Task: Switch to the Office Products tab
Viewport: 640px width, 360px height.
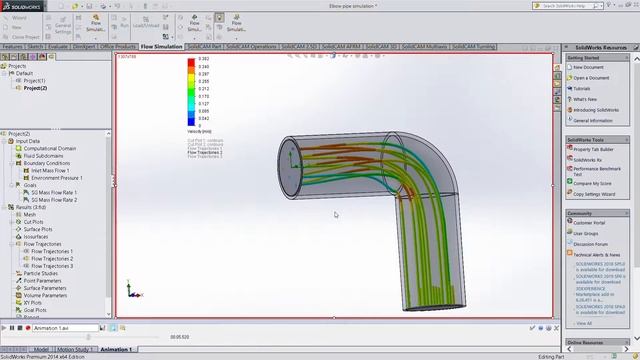Action: pyautogui.click(x=118, y=47)
